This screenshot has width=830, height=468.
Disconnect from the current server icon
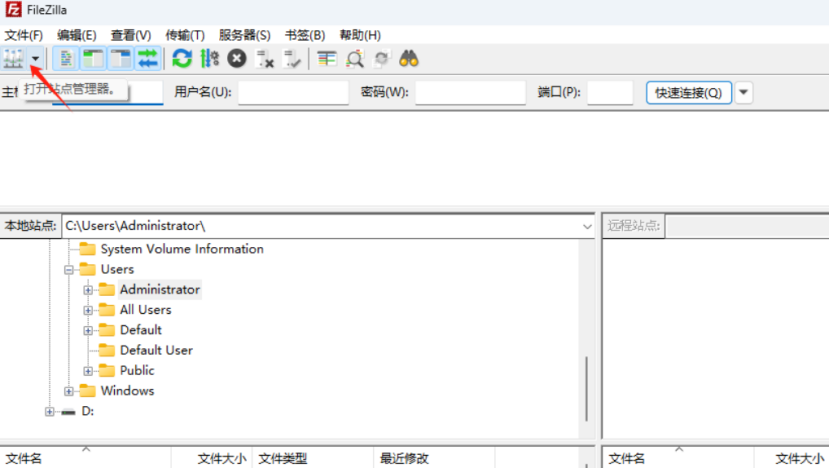(x=264, y=59)
